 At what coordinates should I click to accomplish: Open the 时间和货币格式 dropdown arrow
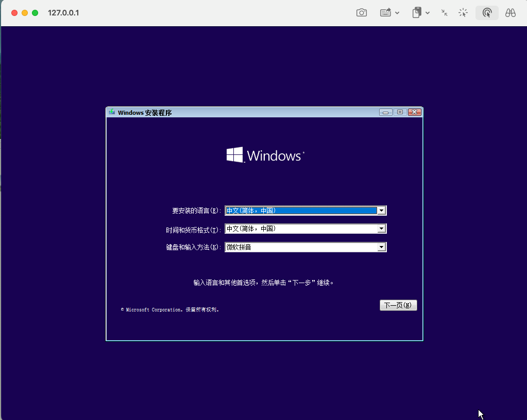click(x=381, y=229)
